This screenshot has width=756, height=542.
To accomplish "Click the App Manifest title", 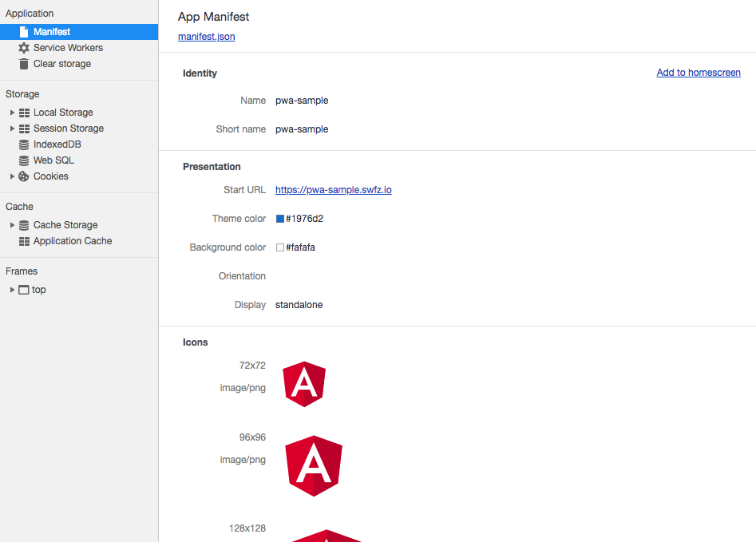I will [214, 17].
